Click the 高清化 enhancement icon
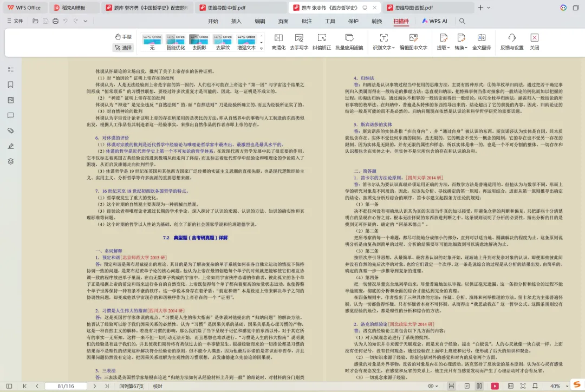 (278, 42)
